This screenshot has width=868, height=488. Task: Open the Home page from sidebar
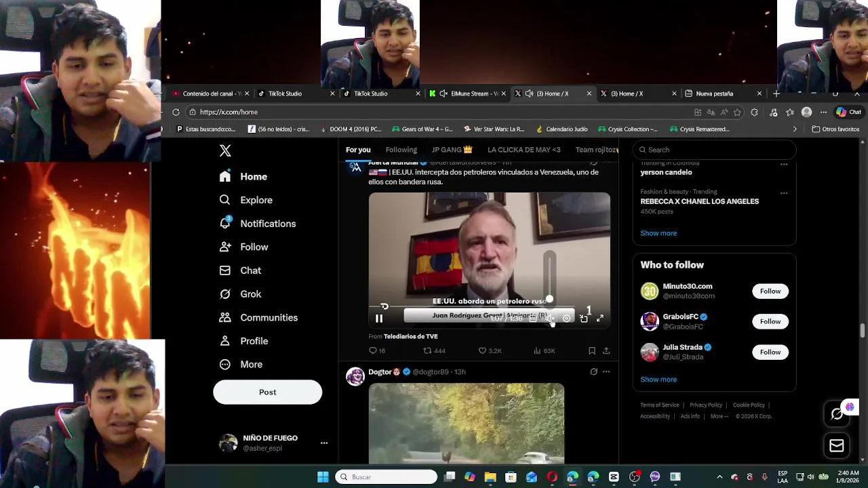click(243, 176)
